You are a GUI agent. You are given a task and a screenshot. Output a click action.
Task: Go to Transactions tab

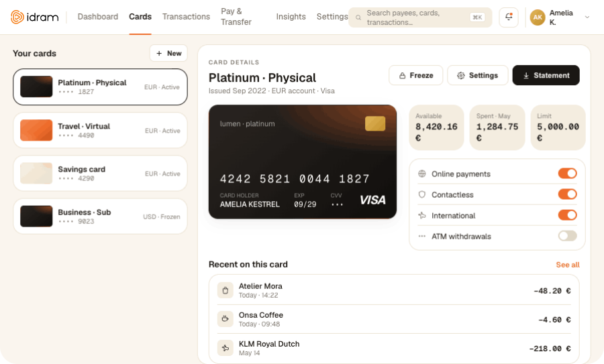coord(186,17)
